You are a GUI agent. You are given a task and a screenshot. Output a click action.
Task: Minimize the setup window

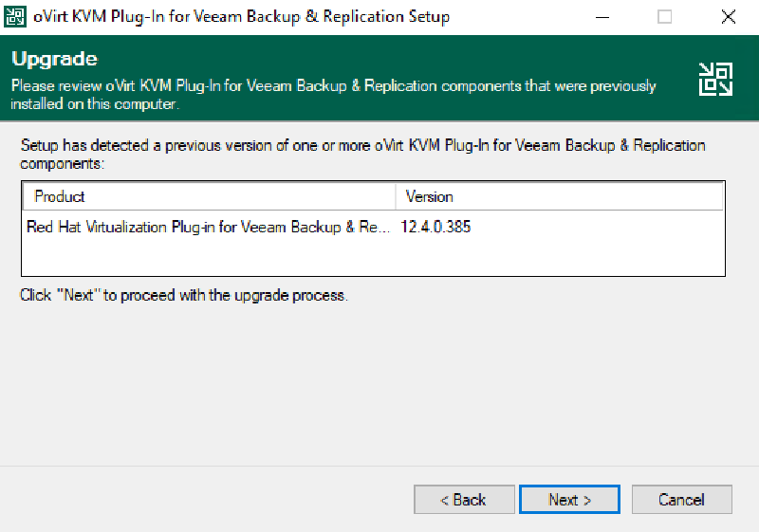pyautogui.click(x=602, y=17)
